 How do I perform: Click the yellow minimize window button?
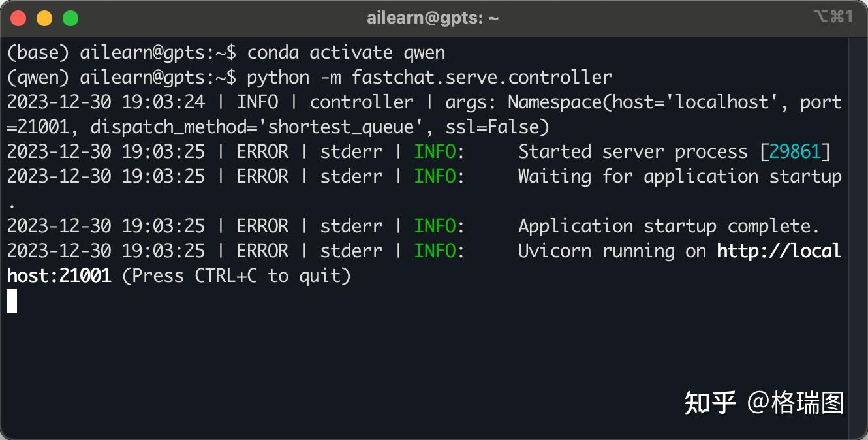click(x=44, y=18)
